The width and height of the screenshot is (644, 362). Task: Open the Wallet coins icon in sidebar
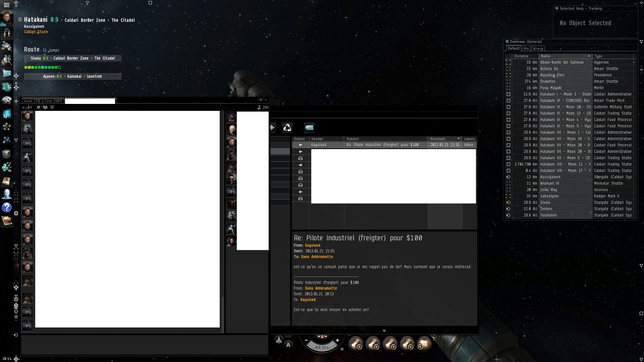click(x=7, y=167)
